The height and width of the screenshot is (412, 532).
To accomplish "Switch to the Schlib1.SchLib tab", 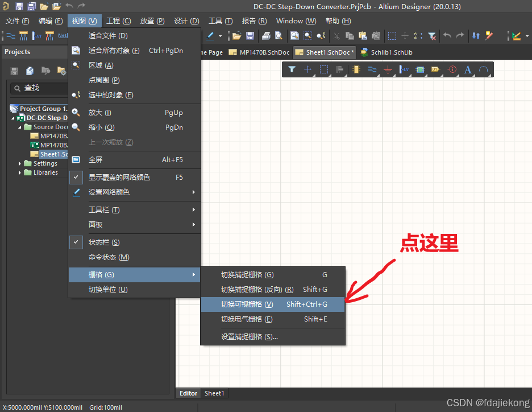I will pos(386,52).
